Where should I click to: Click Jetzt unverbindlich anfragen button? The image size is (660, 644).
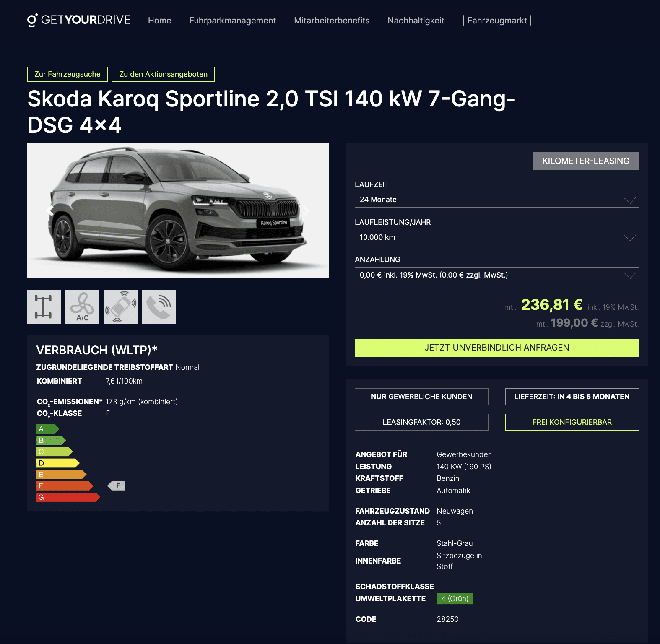(496, 348)
